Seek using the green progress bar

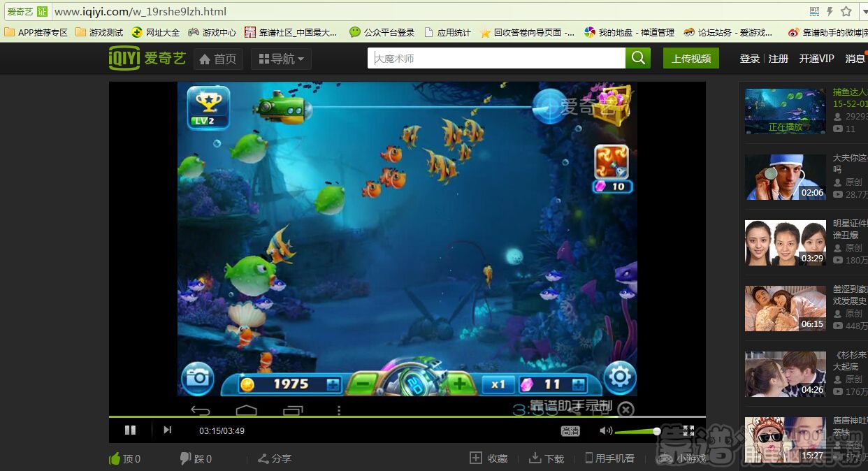407,416
